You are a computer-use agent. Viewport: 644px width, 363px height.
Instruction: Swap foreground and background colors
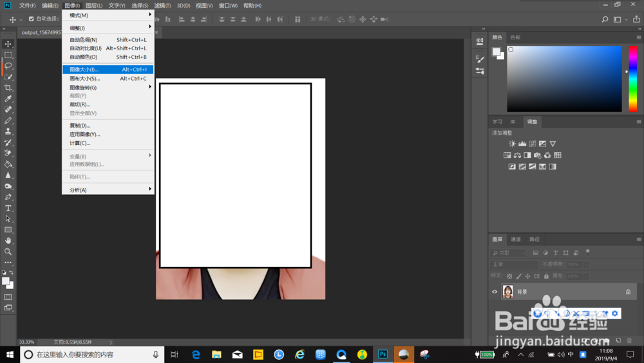click(x=12, y=273)
